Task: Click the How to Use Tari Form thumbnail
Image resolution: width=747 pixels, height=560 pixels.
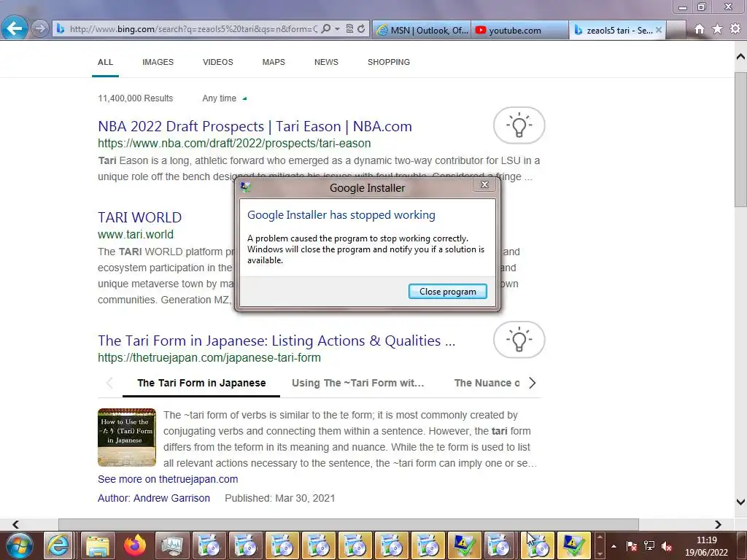Action: (x=127, y=437)
